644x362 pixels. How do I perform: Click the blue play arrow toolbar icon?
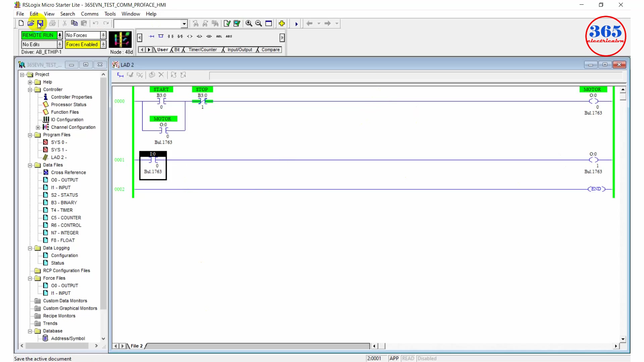click(296, 24)
